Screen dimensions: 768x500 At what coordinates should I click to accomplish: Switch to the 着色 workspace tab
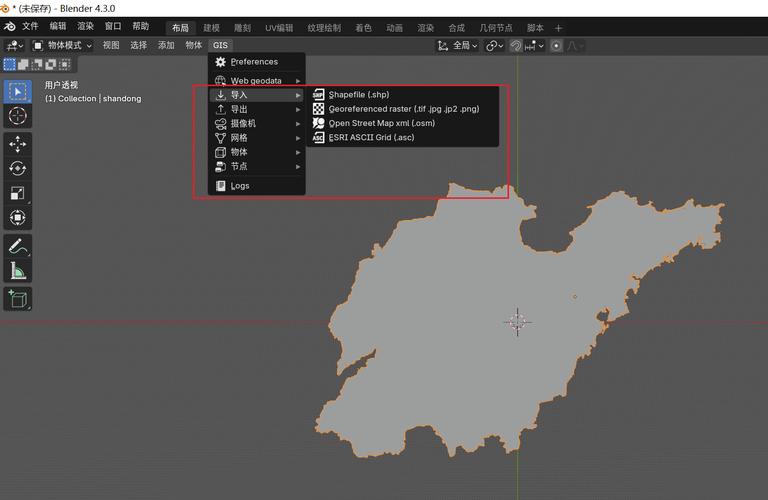click(x=363, y=28)
